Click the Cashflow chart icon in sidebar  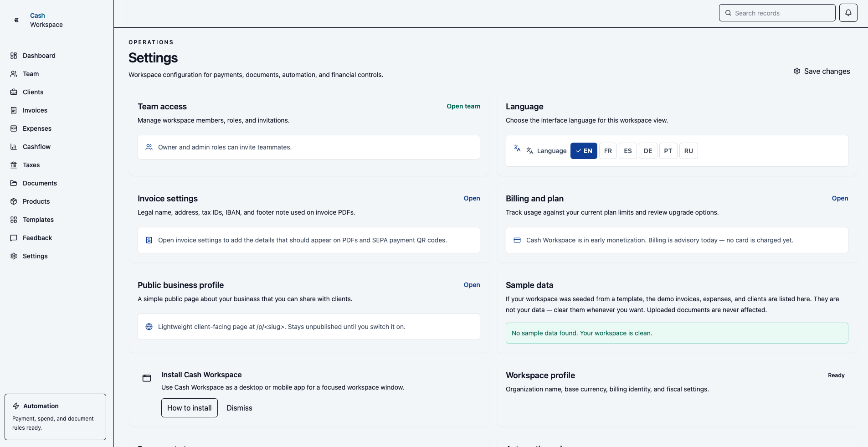[x=14, y=147]
